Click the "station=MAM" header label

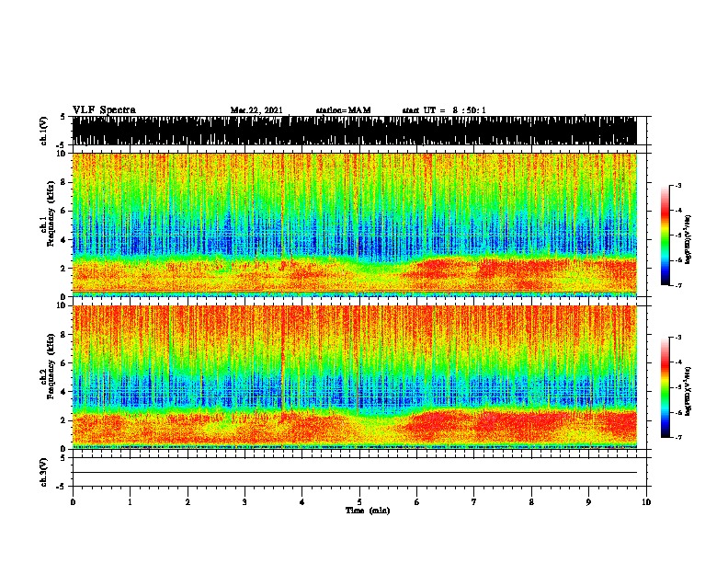click(x=343, y=110)
